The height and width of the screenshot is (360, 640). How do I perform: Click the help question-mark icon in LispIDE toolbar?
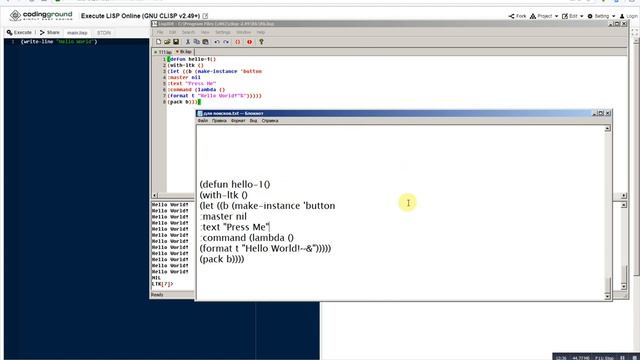261,42
